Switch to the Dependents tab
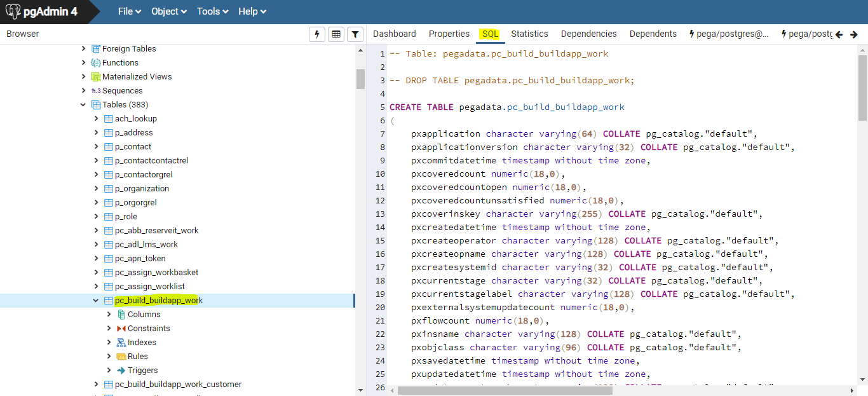Viewport: 868px width, 396px height. [x=653, y=34]
